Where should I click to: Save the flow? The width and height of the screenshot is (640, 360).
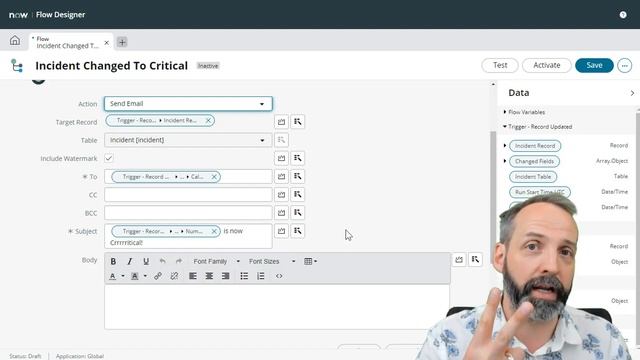pyautogui.click(x=594, y=65)
